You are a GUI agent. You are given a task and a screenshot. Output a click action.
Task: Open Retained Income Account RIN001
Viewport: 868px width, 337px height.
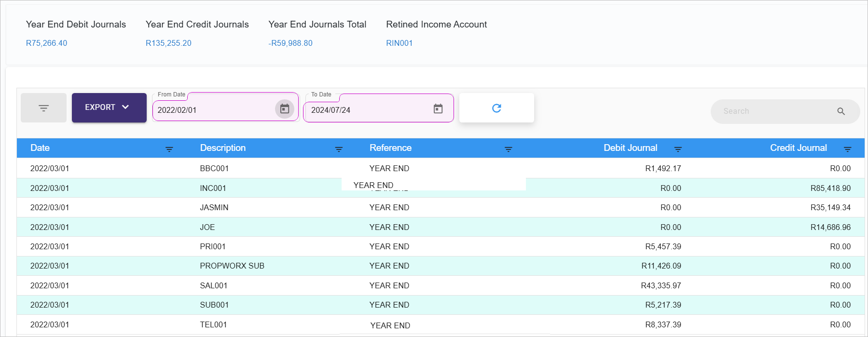pos(400,43)
